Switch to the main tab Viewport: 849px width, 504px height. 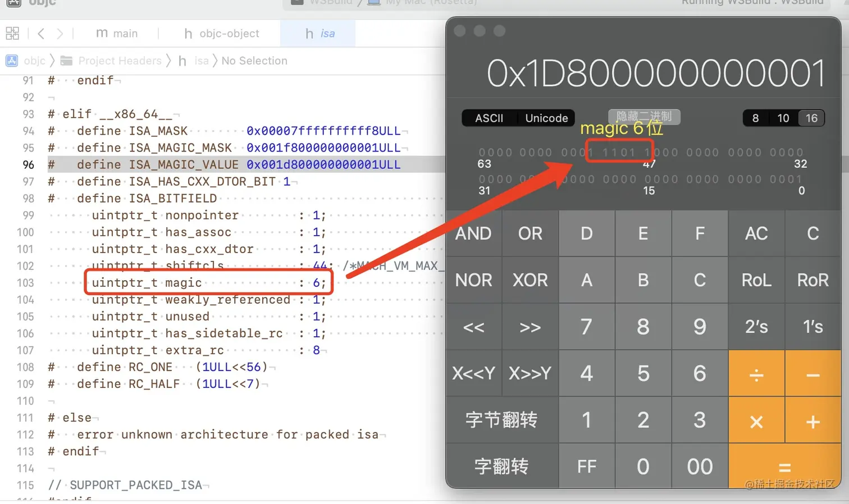117,34
